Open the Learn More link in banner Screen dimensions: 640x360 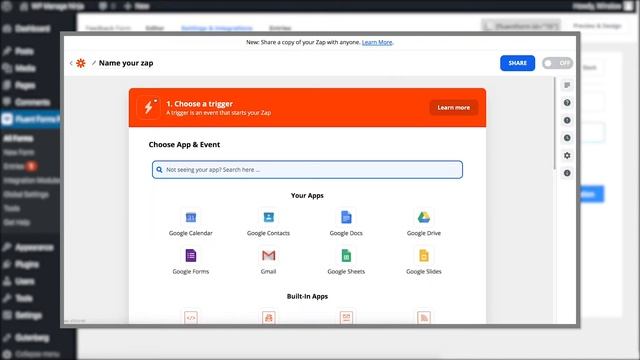377,42
